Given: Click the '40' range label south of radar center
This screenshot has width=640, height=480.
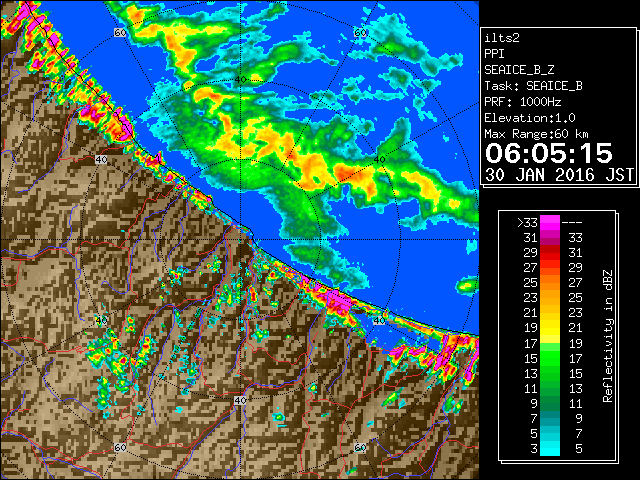Looking at the screenshot, I should pos(240,400).
